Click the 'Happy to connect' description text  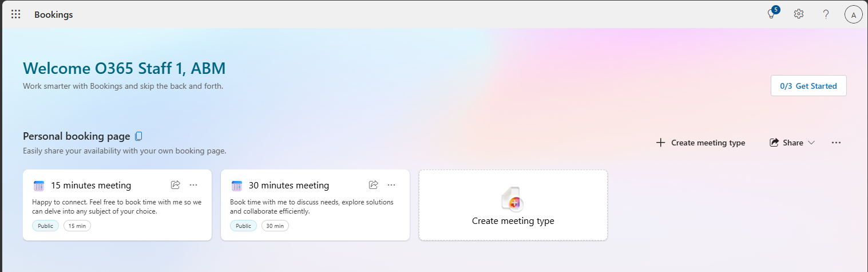(x=117, y=207)
